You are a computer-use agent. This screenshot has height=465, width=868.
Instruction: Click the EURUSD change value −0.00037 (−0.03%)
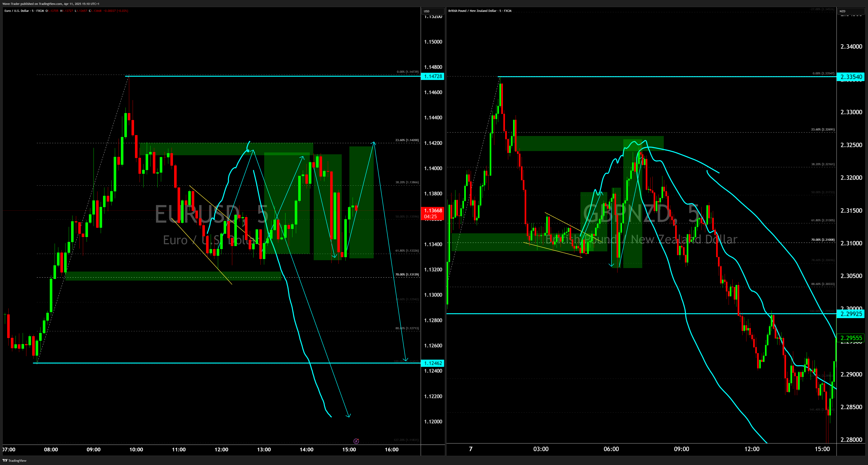(x=116, y=11)
